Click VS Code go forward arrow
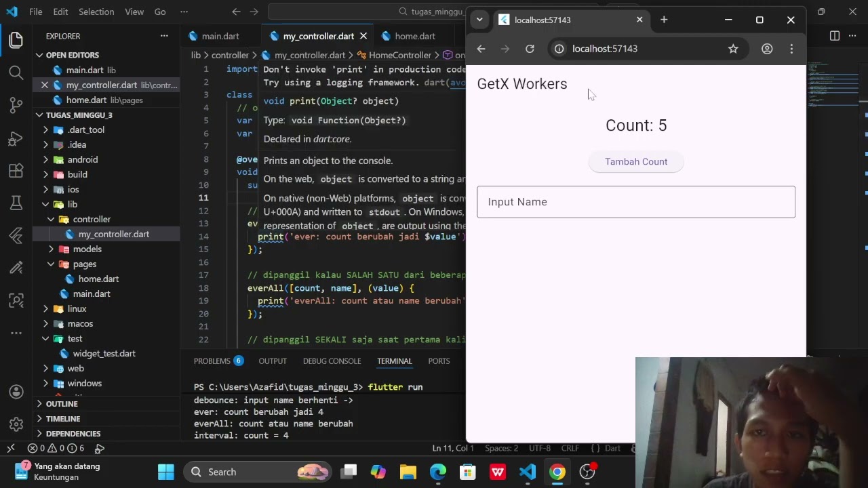This screenshot has height=488, width=868. click(254, 12)
